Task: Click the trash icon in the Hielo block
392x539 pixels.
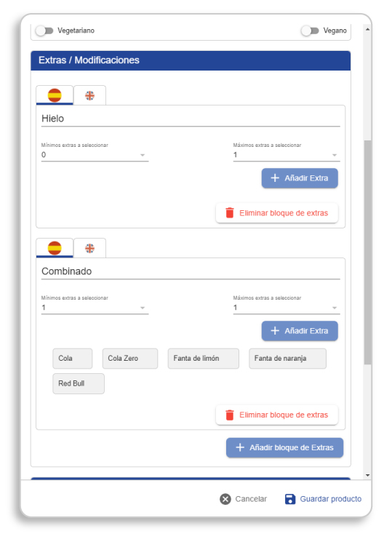Action: [230, 213]
